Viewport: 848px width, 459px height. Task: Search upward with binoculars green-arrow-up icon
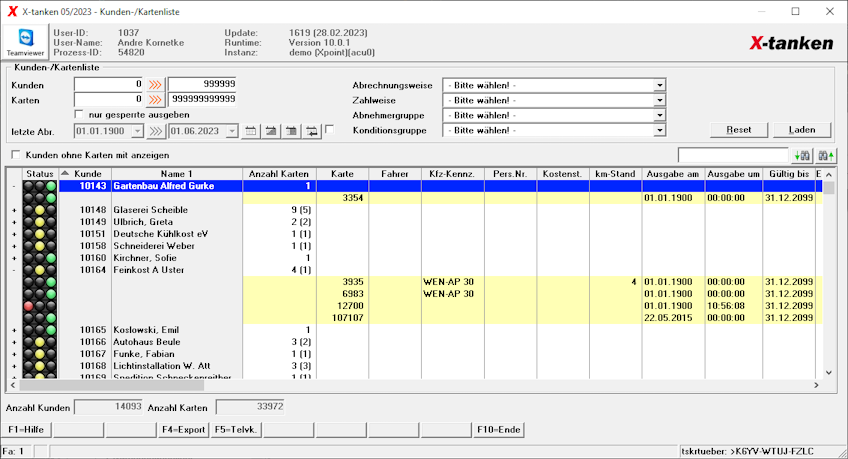point(825,156)
